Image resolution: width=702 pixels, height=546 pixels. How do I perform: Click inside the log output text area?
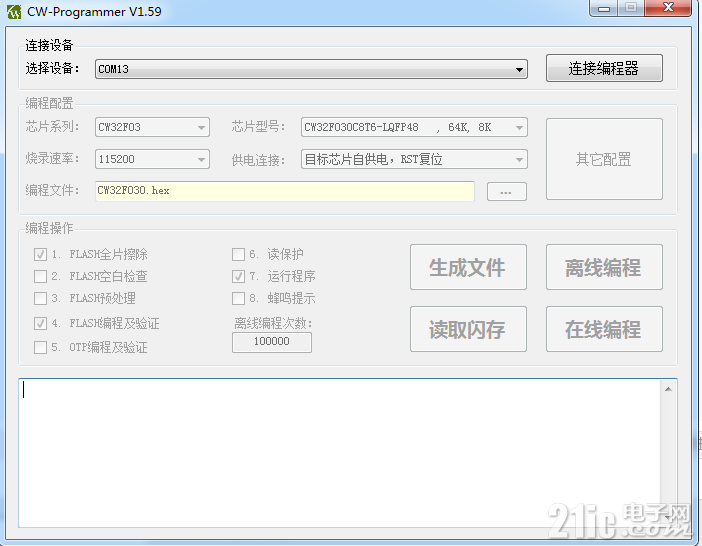(x=339, y=453)
